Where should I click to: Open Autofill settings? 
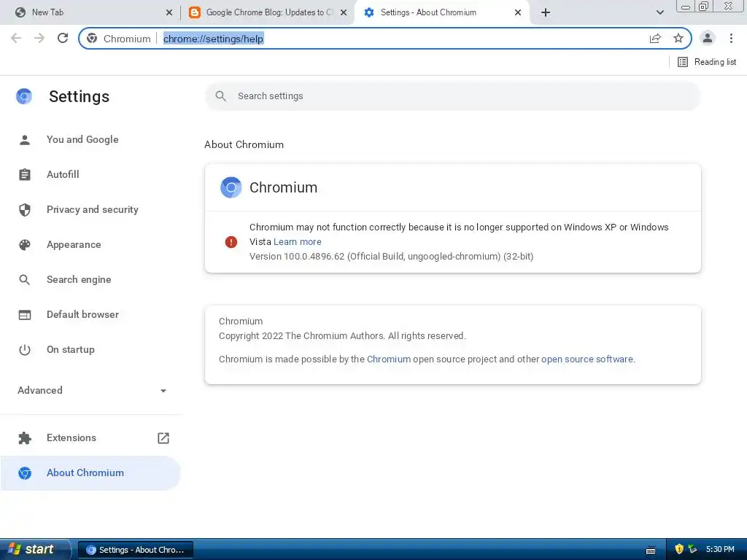click(x=90, y=174)
